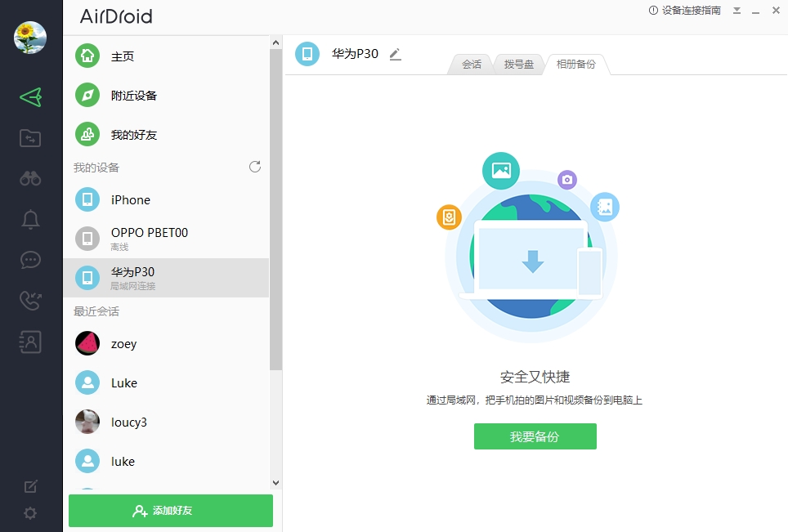Select the paper plane transfer icon
This screenshot has width=788, height=532.
pos(30,97)
